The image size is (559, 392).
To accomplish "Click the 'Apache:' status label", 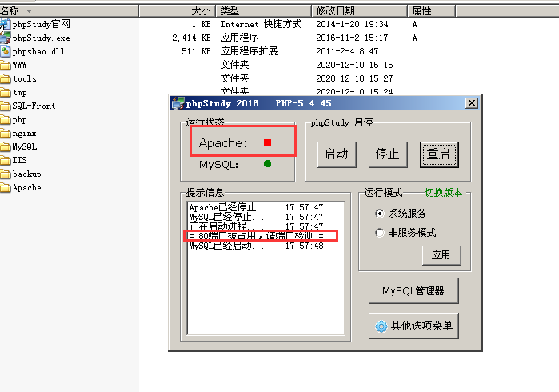I will click(x=223, y=143).
